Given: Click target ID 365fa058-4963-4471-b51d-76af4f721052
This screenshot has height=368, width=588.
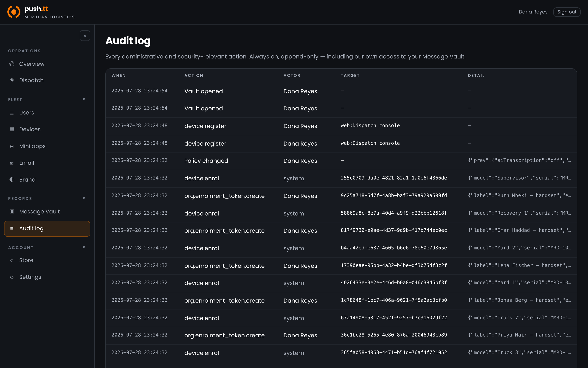Looking at the screenshot, I should tap(394, 352).
